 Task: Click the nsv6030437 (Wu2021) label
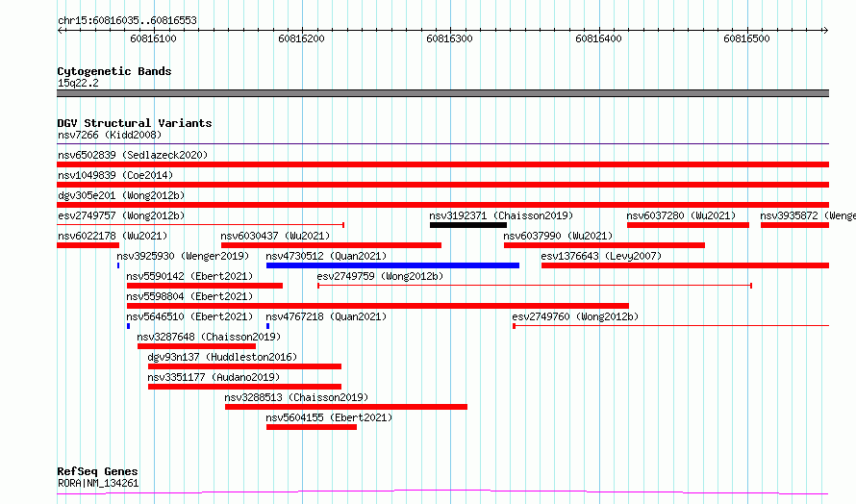coord(275,236)
